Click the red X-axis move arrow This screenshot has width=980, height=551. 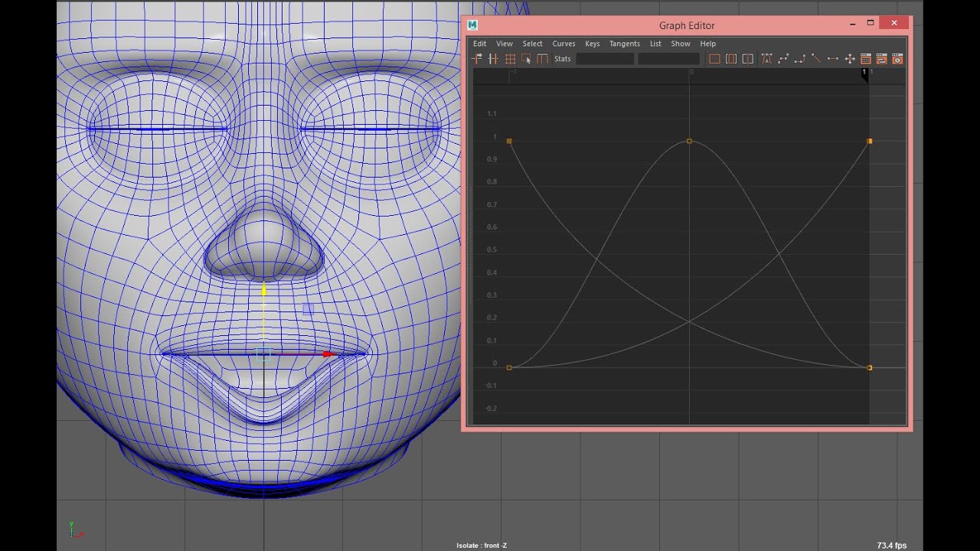(328, 354)
